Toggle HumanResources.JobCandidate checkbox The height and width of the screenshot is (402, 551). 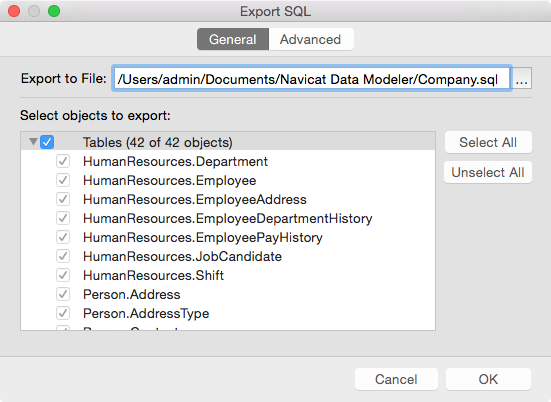[63, 256]
